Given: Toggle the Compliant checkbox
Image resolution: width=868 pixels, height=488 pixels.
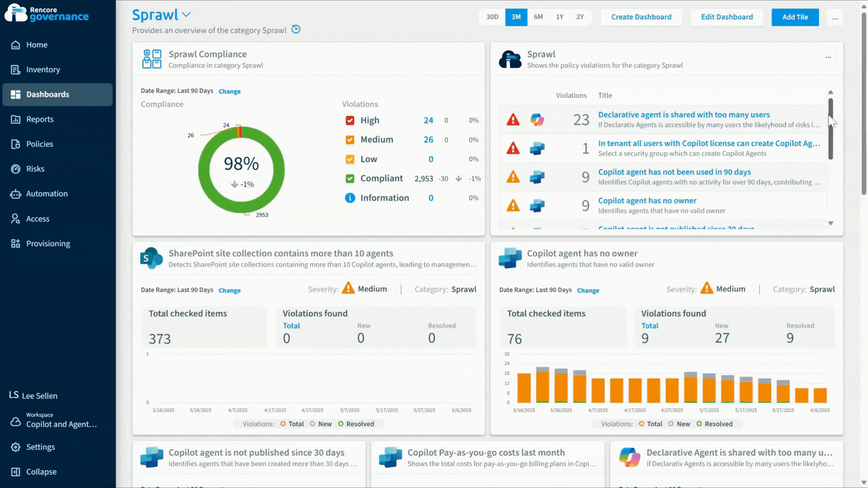Looking at the screenshot, I should point(350,178).
